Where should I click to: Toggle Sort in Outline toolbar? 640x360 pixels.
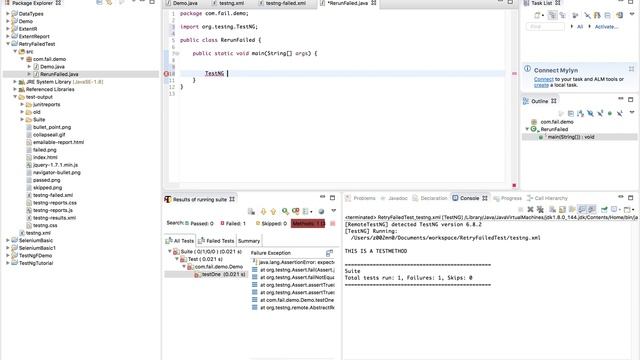point(580,113)
